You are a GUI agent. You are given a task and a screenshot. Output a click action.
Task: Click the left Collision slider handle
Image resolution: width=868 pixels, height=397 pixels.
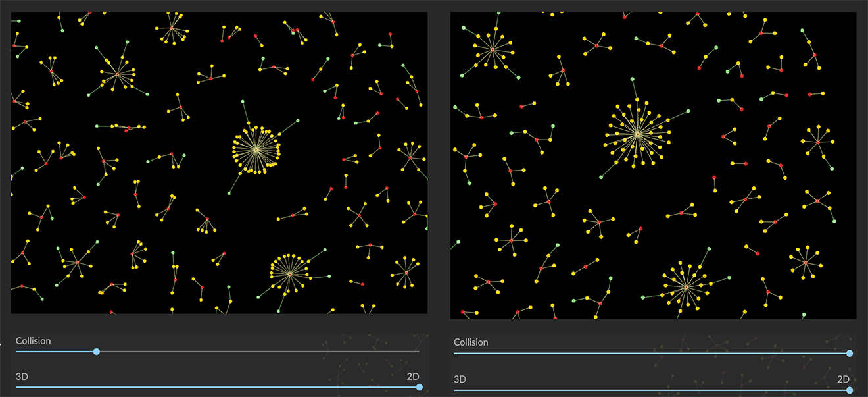click(x=97, y=352)
